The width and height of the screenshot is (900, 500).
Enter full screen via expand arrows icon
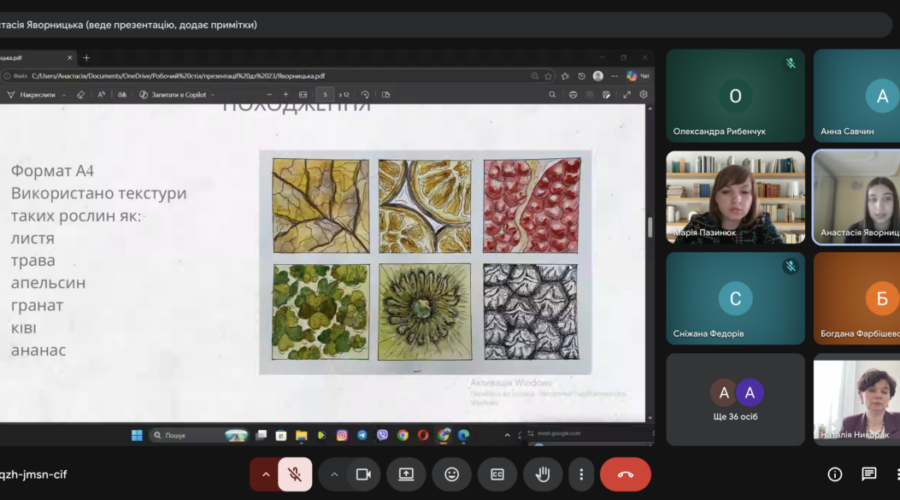627,95
